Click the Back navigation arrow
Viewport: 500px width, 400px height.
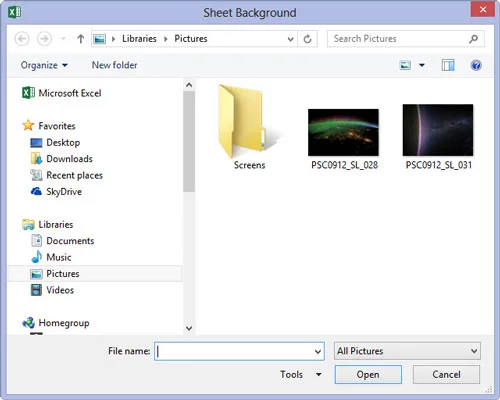pos(22,39)
